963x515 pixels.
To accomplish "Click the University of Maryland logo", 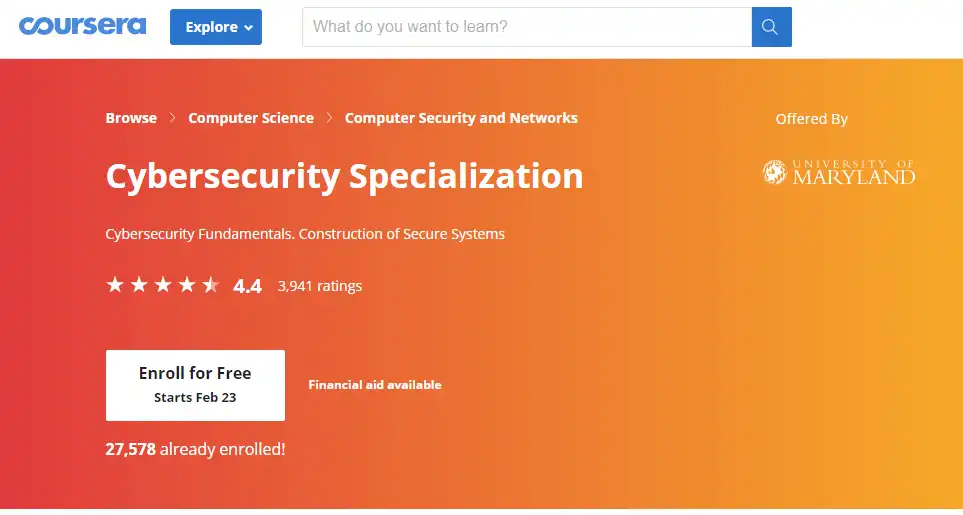I will point(838,172).
